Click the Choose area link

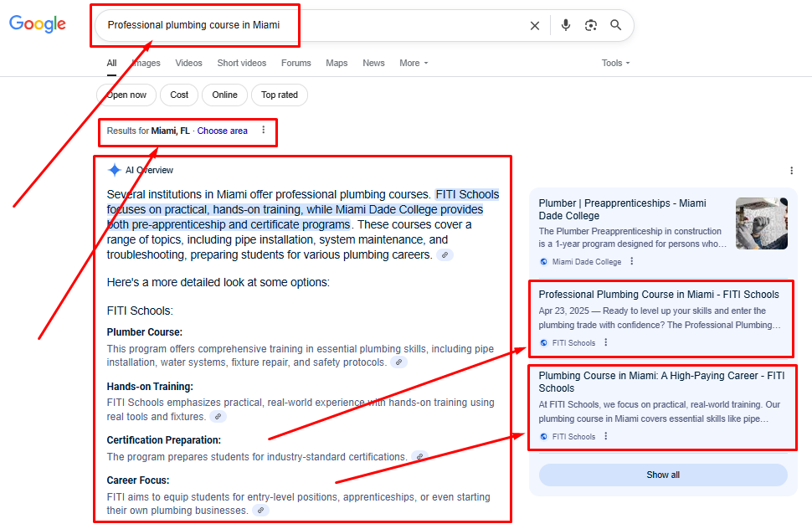click(222, 131)
